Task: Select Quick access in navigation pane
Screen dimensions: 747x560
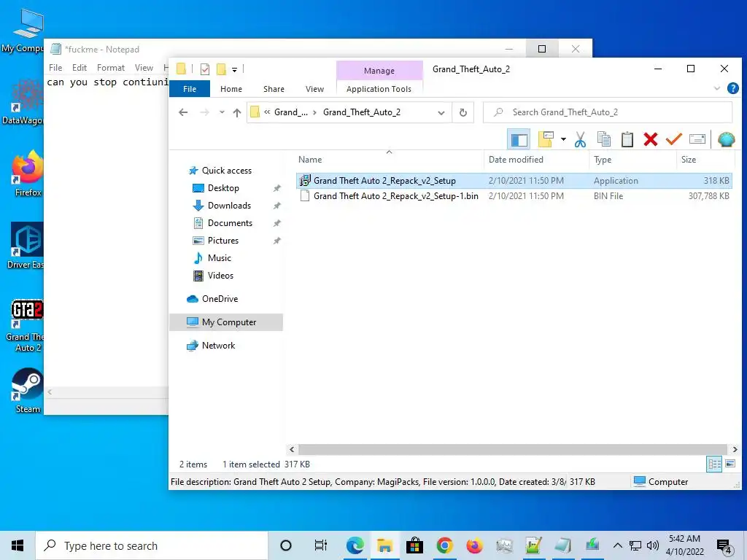Action: pyautogui.click(x=226, y=171)
